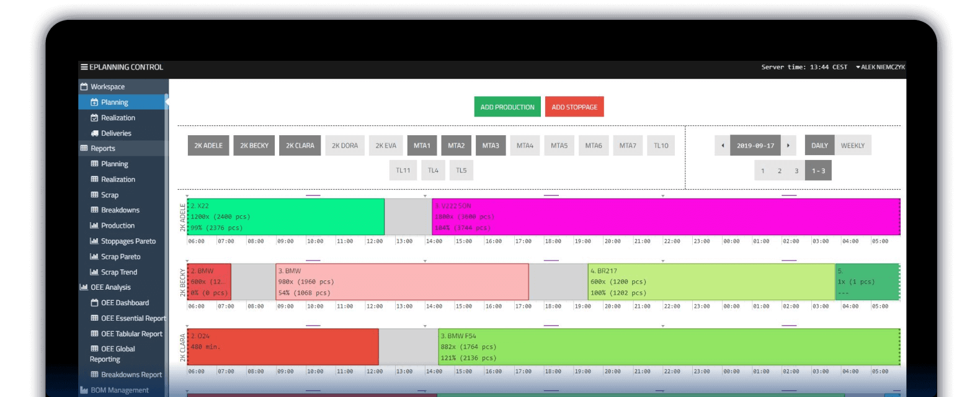
Task: Click the ADD PRODUCTION button
Action: click(507, 107)
